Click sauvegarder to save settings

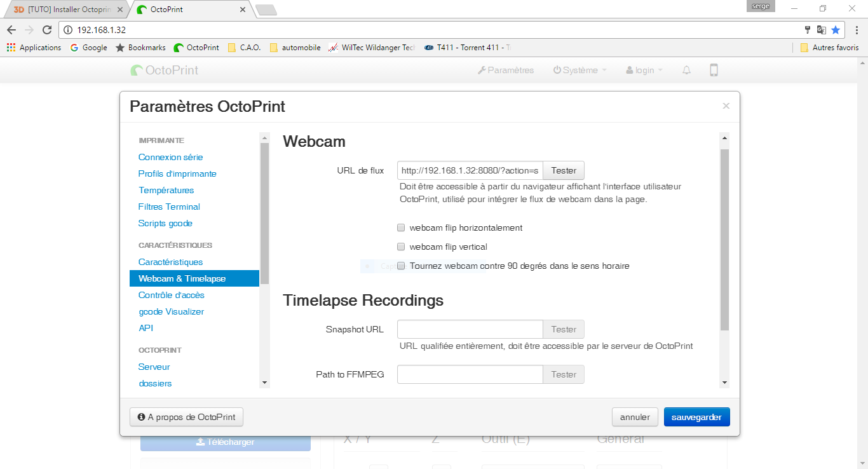pyautogui.click(x=697, y=417)
